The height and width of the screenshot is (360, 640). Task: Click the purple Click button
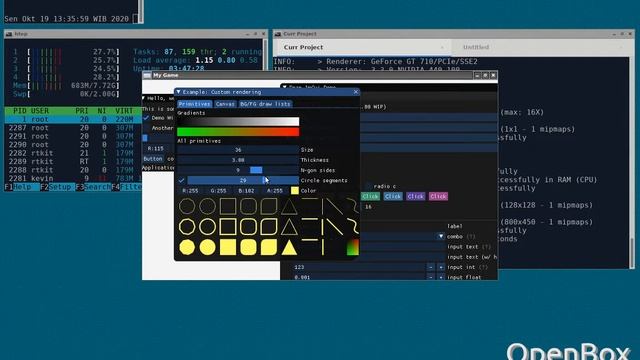(x=416, y=196)
